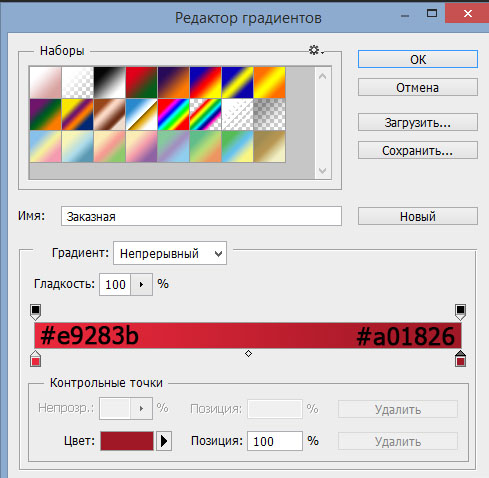Viewport: 489px width, 478px height.
Task: Click the color Позиция field showing 100
Action: click(x=275, y=441)
